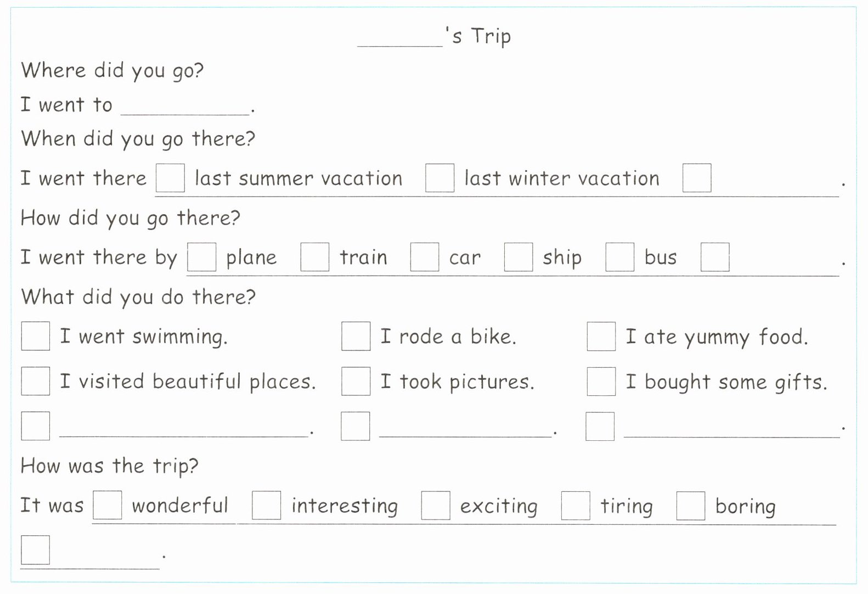Viewport: 868px width, 594px height.
Task: Mark 'I took pictures.' checkbox
Action: [356, 381]
